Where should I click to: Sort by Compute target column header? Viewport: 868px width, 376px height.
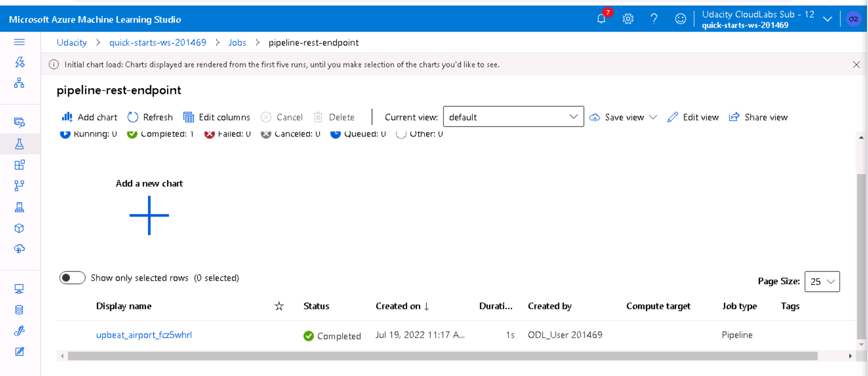click(x=658, y=306)
